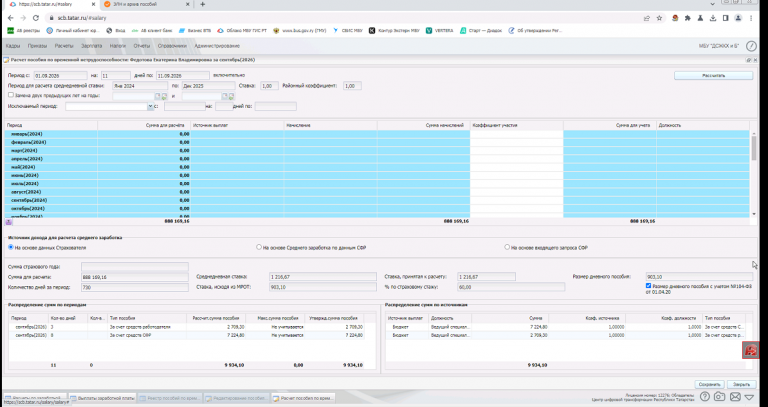Bookmark this page with the star icon
The image size is (768, 407).
[659, 18]
